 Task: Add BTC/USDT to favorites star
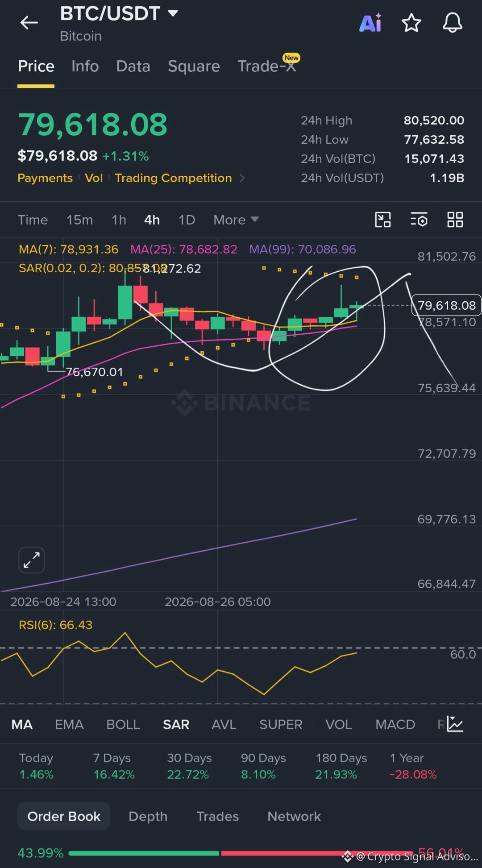411,23
